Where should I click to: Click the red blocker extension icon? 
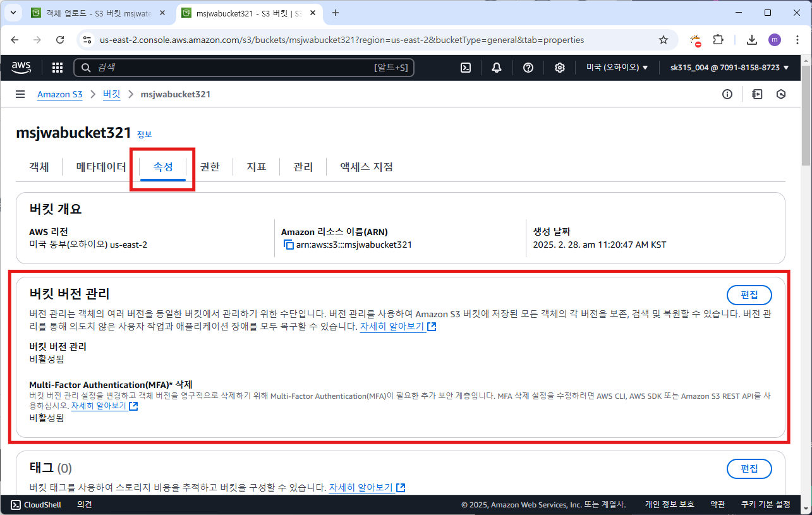pos(696,40)
